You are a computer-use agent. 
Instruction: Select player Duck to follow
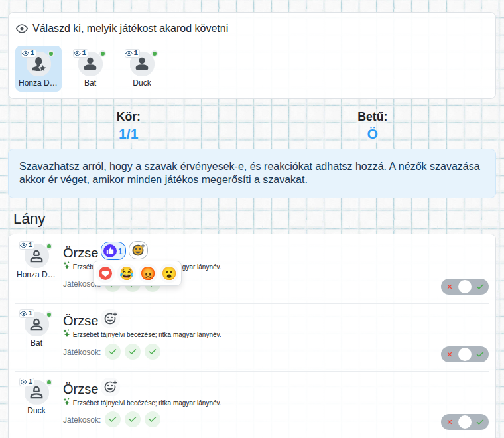pyautogui.click(x=142, y=68)
